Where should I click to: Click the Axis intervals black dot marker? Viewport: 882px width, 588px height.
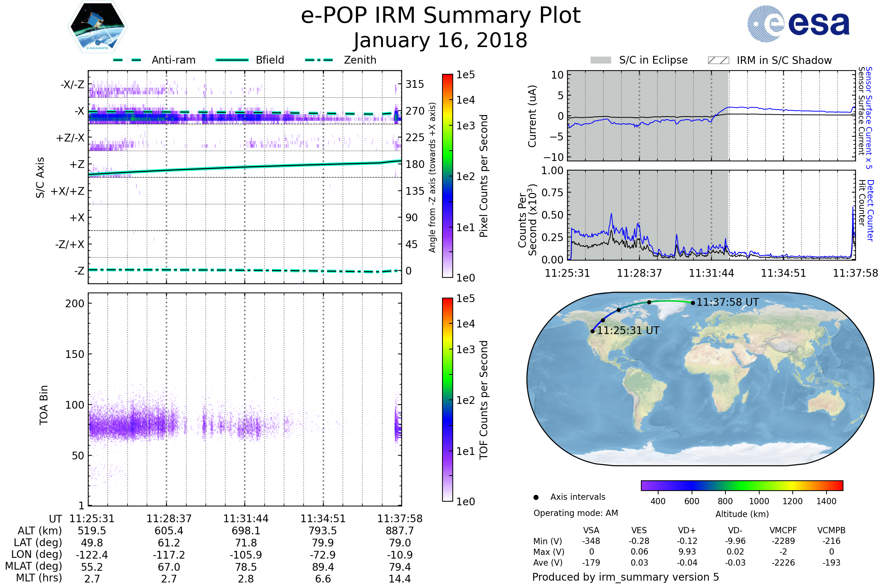pos(536,498)
